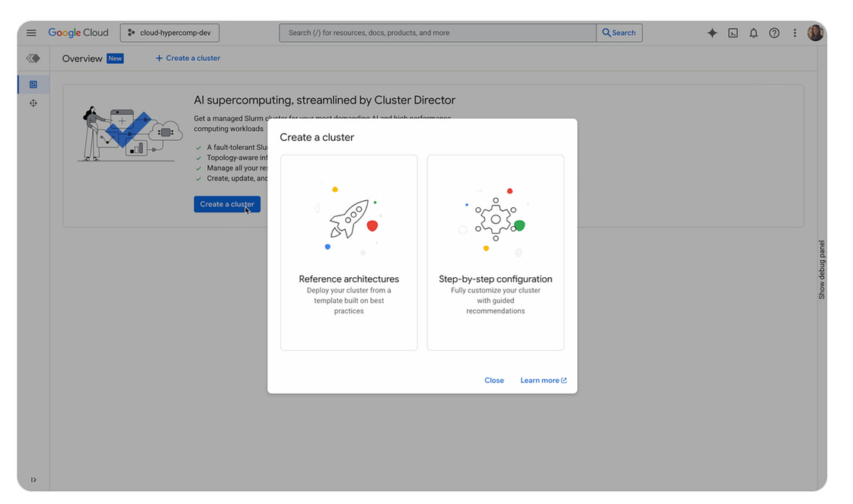
Task: Click the Cluster Director banner illustration
Action: pos(130,134)
